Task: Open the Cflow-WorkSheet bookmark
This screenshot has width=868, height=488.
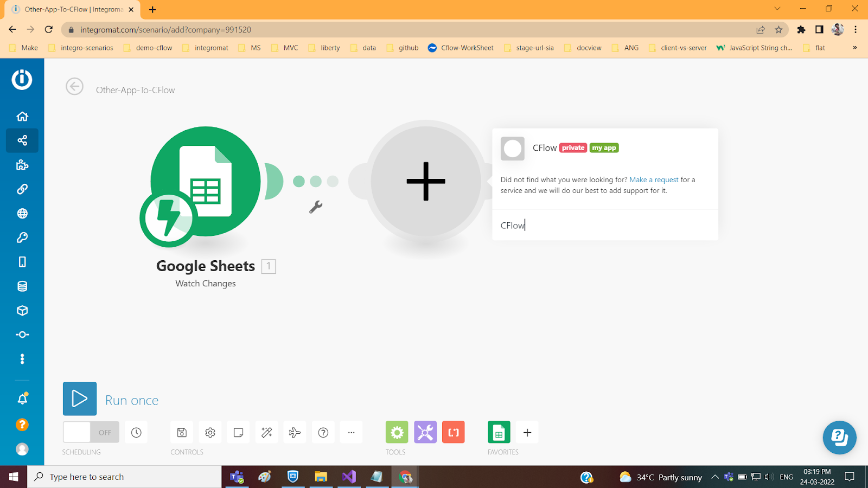Action: coord(461,48)
